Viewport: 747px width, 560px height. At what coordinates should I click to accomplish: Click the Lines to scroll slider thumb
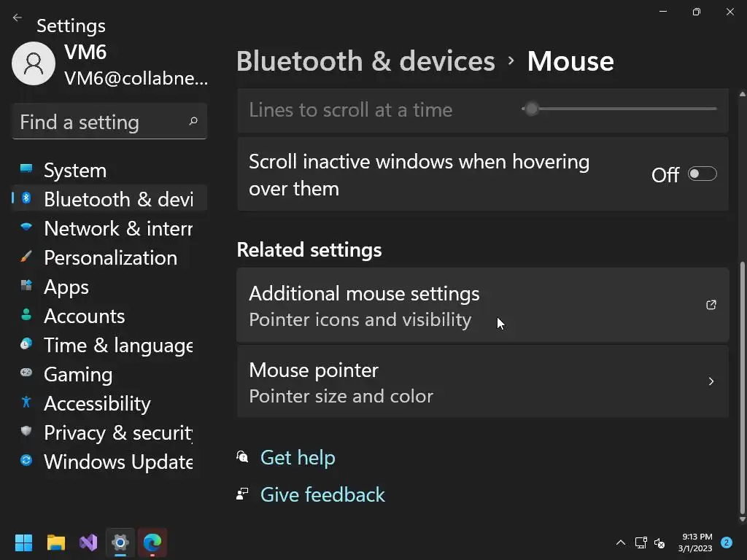click(532, 109)
